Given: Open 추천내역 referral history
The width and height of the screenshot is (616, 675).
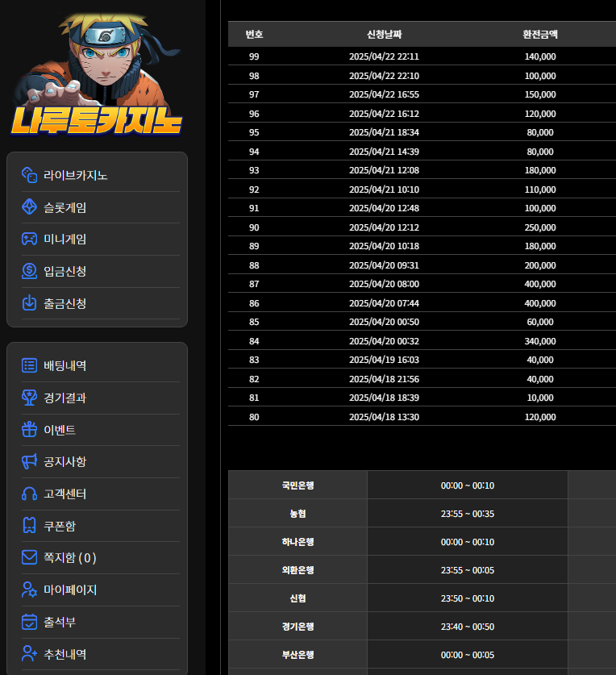Looking at the screenshot, I should [65, 654].
